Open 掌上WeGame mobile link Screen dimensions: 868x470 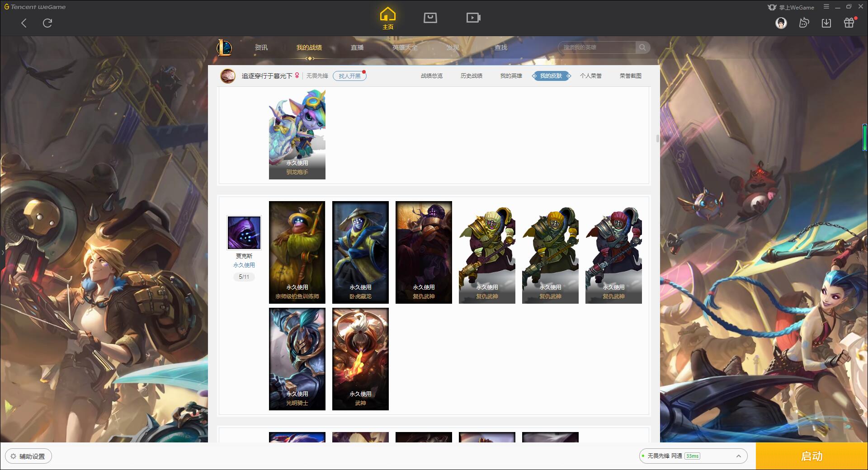pyautogui.click(x=791, y=7)
